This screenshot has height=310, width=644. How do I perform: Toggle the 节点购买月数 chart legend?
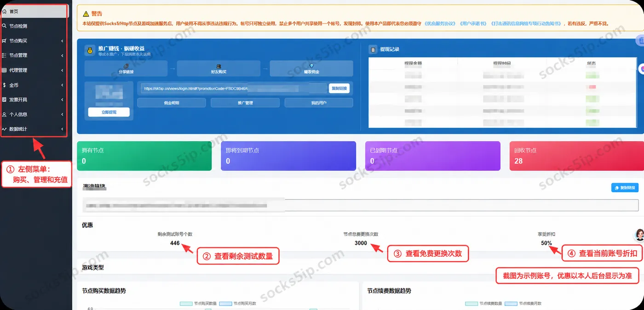click(x=238, y=304)
